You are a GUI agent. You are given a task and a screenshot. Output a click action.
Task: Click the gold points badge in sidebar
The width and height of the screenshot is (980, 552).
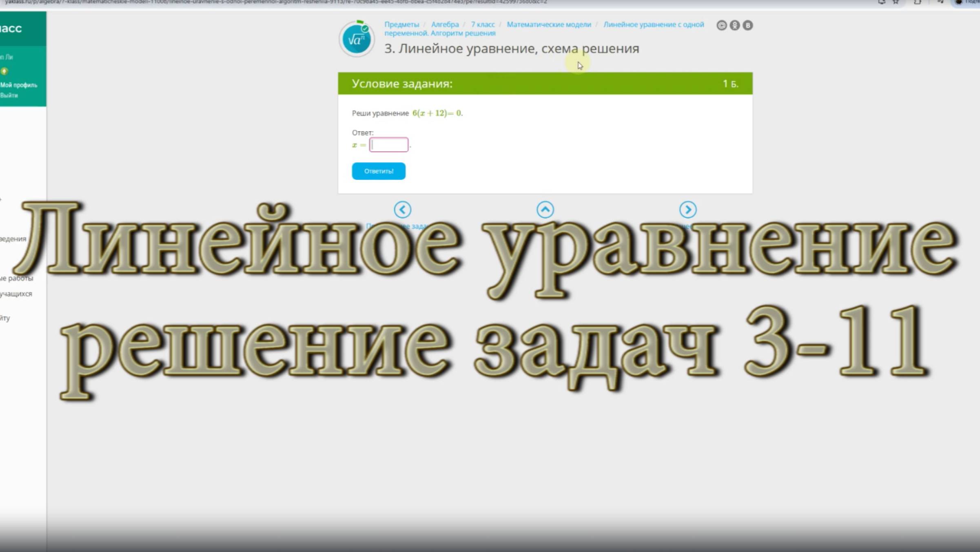4,71
